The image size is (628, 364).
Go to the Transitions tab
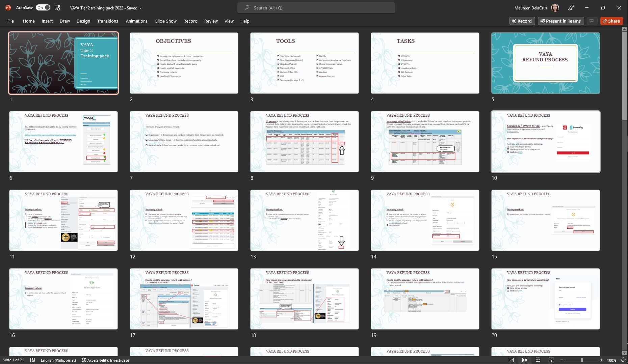(108, 21)
